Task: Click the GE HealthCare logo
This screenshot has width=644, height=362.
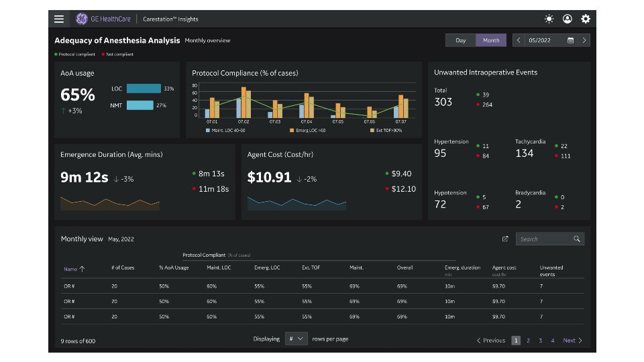Action: pyautogui.click(x=82, y=19)
